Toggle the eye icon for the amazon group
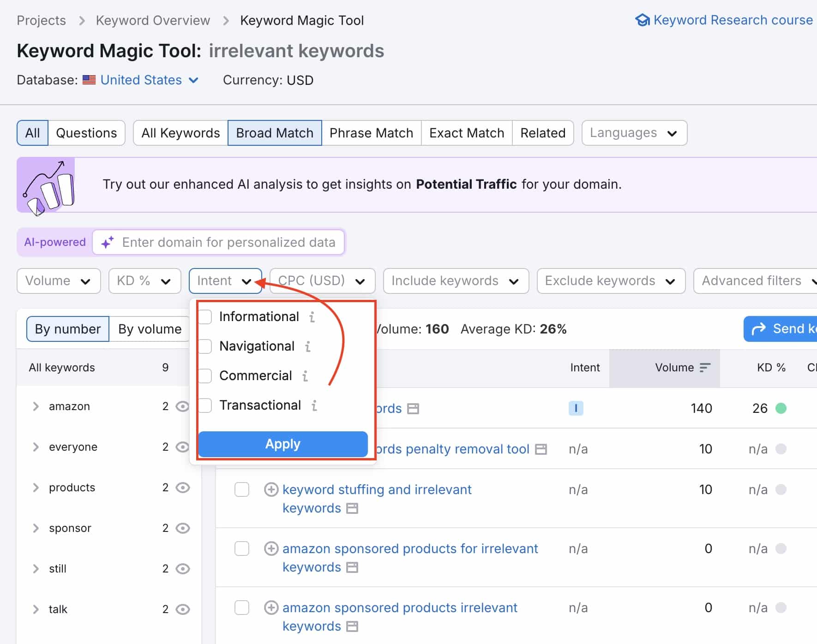Viewport: 817px width, 644px height. 183,406
